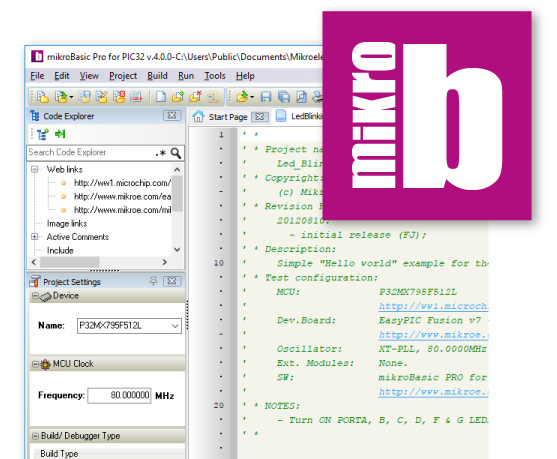
Task: Open the Project menu
Action: coord(123,76)
